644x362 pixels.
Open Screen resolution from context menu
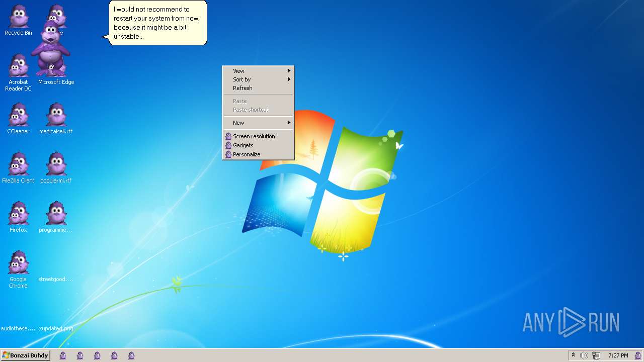[258, 136]
